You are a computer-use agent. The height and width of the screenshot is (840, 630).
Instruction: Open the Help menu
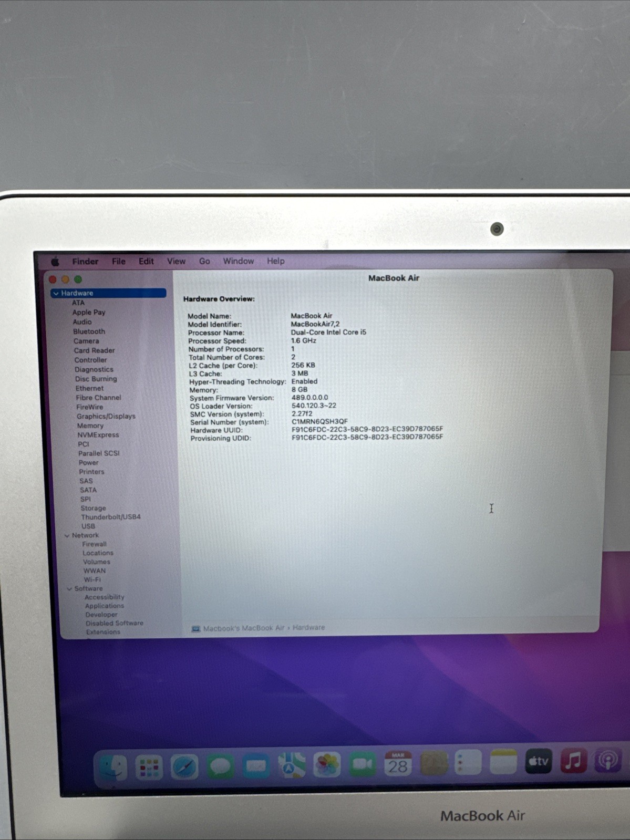(275, 261)
